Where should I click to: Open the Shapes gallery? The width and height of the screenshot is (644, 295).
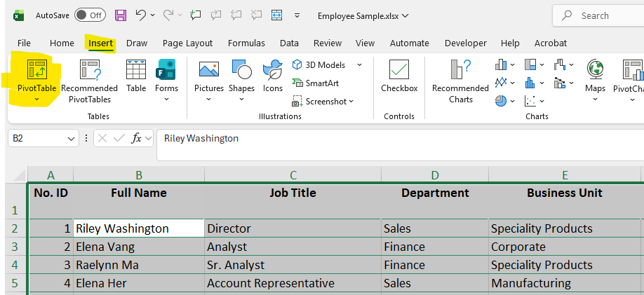point(241,71)
